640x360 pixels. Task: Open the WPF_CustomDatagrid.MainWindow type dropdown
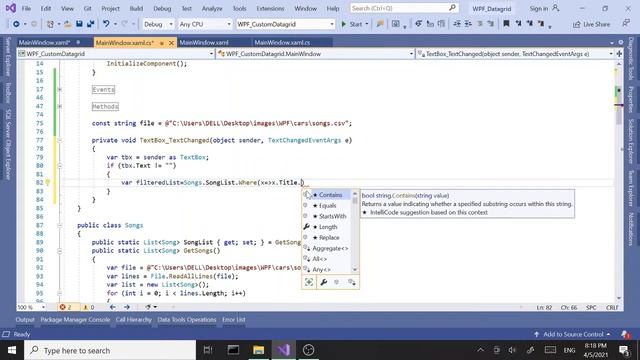tap(315, 53)
